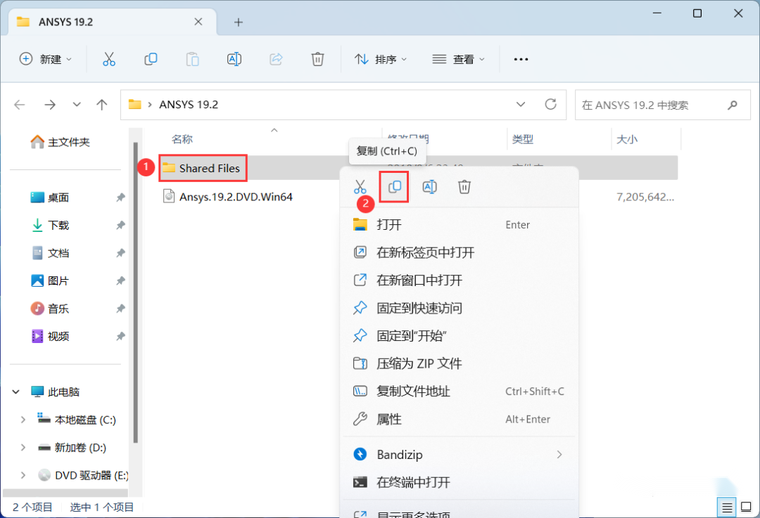760x518 pixels.
Task: Open the 新建 dropdown
Action: pyautogui.click(x=46, y=59)
